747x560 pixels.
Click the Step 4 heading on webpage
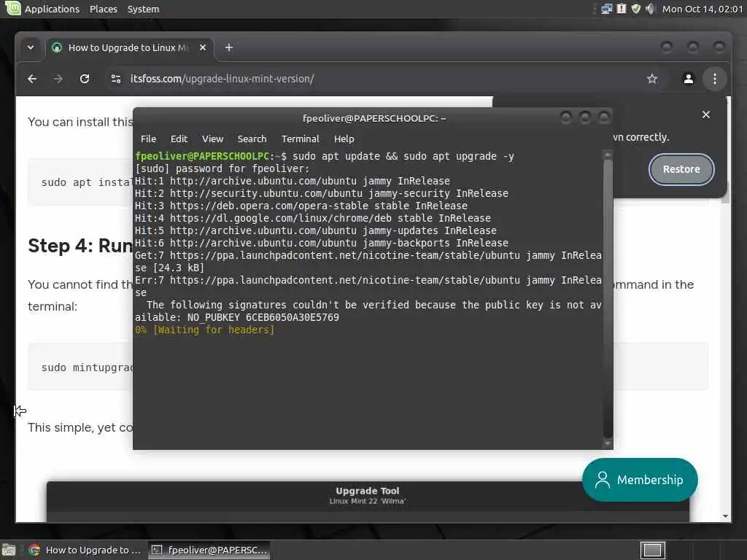point(80,246)
